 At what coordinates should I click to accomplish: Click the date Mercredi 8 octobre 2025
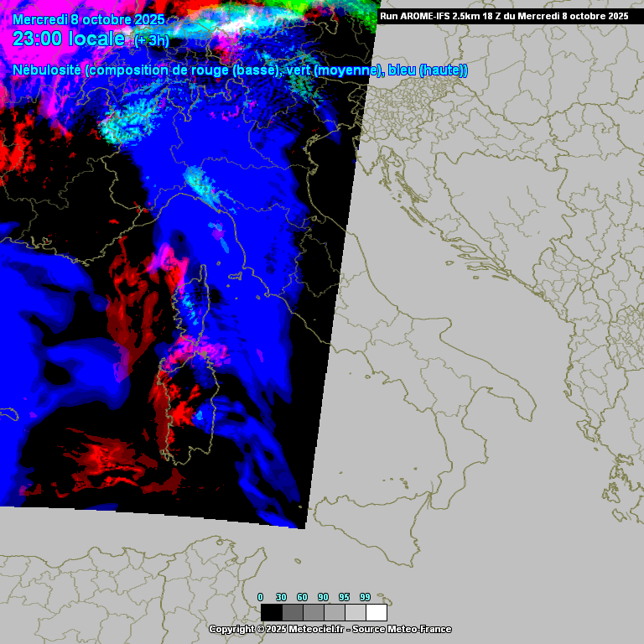(89, 19)
